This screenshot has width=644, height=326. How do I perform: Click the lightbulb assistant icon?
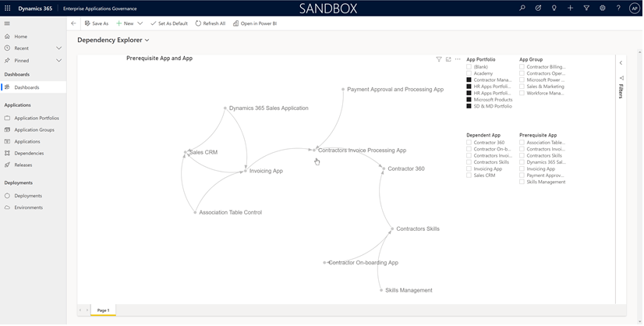click(x=554, y=8)
